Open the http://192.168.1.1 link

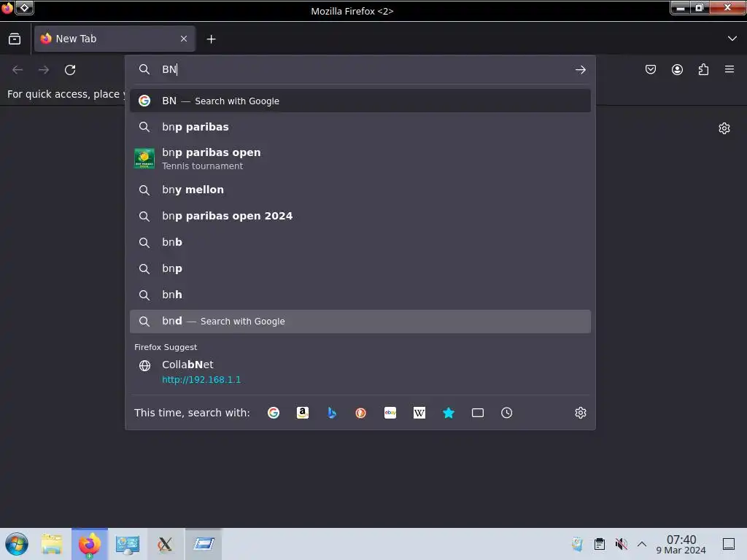click(x=201, y=379)
